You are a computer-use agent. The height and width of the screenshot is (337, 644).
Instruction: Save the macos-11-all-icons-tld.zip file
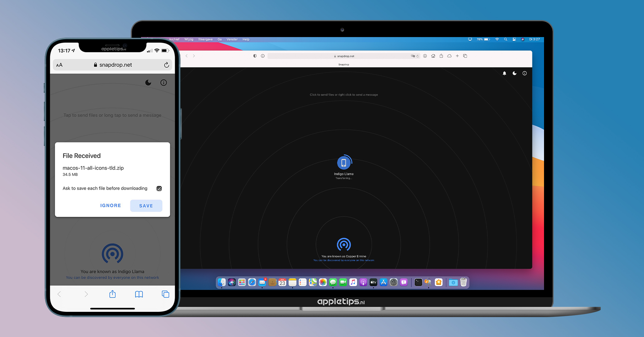coord(146,205)
